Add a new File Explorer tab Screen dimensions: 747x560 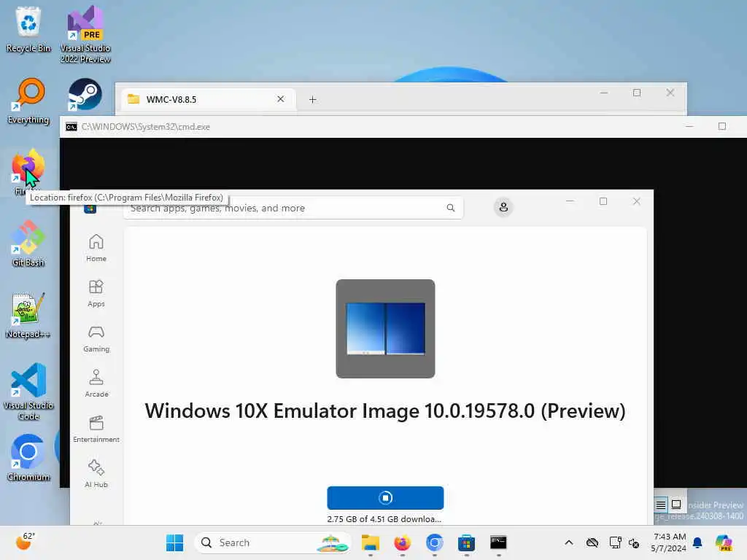[x=312, y=99]
